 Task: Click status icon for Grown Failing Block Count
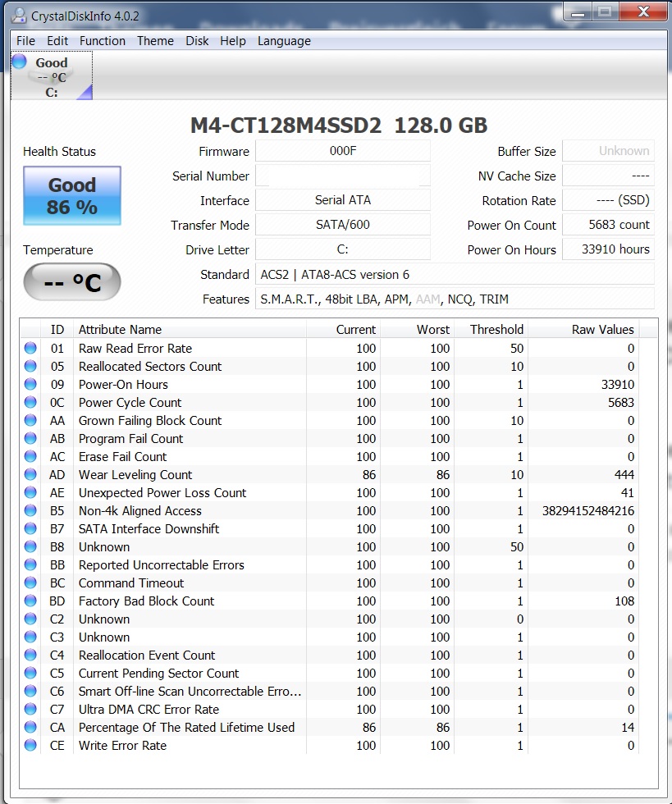click(31, 420)
